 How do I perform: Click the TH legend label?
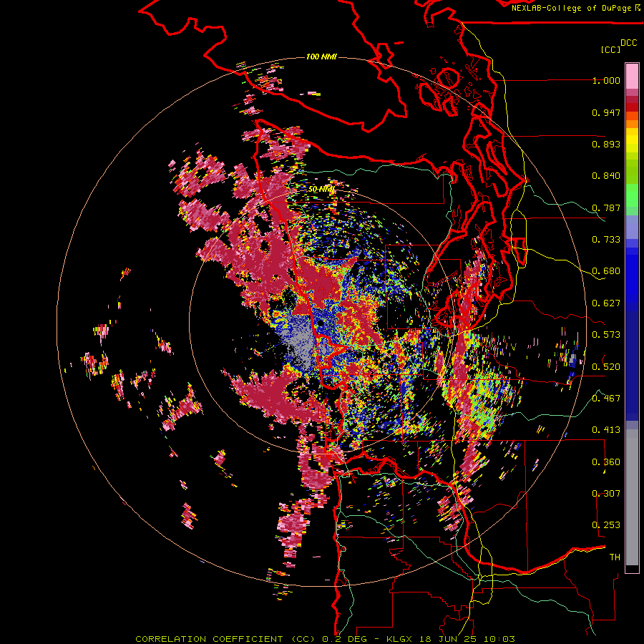(x=615, y=557)
